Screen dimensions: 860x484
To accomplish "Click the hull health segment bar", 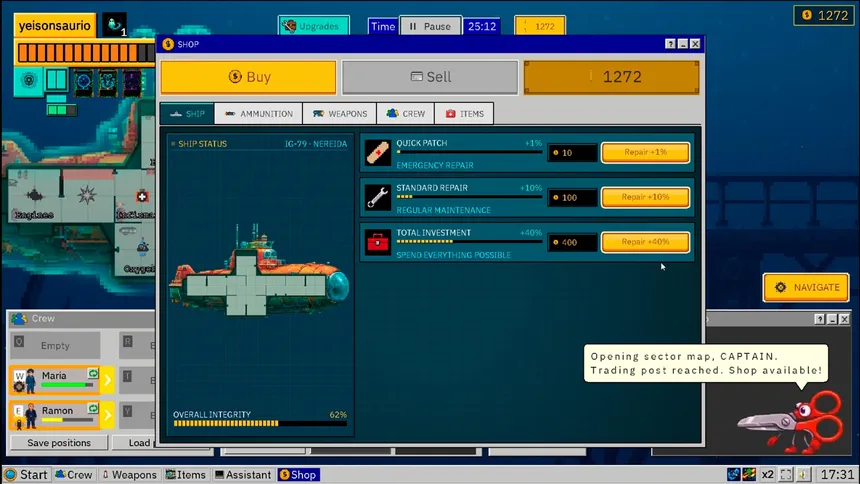I will [86, 53].
